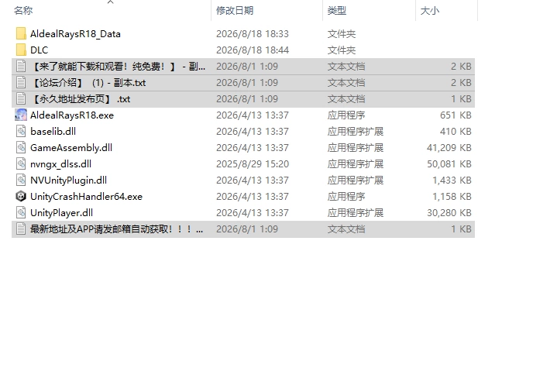Click type 文本文档 of 【永久地址发布页】 row

(x=346, y=99)
